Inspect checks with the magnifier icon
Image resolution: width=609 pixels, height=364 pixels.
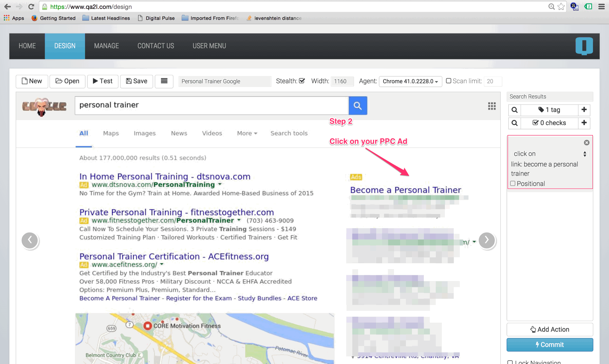[515, 123]
